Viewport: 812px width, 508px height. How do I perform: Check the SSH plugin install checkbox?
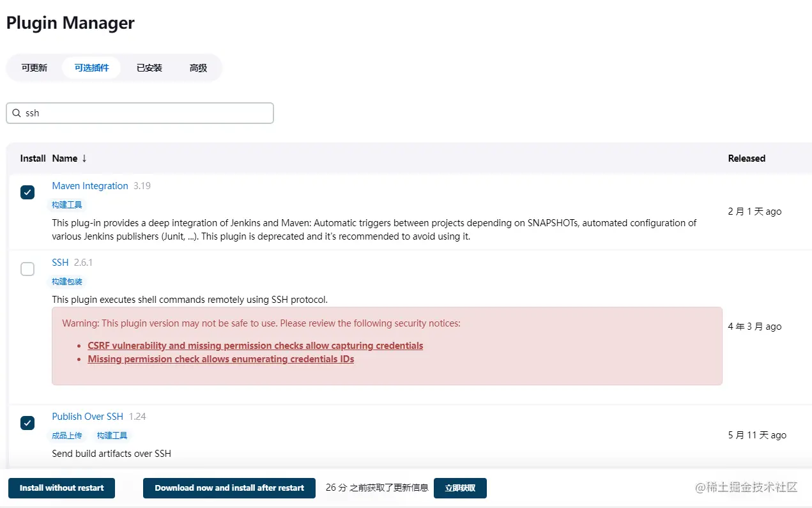pos(27,269)
